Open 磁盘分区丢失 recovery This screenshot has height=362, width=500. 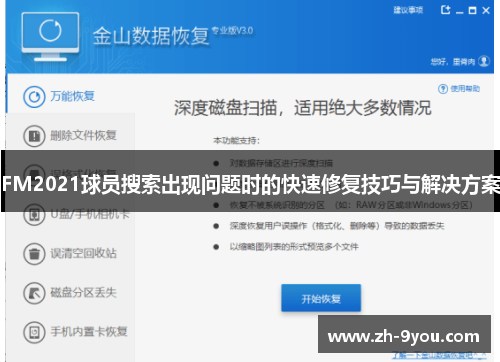(x=71, y=292)
